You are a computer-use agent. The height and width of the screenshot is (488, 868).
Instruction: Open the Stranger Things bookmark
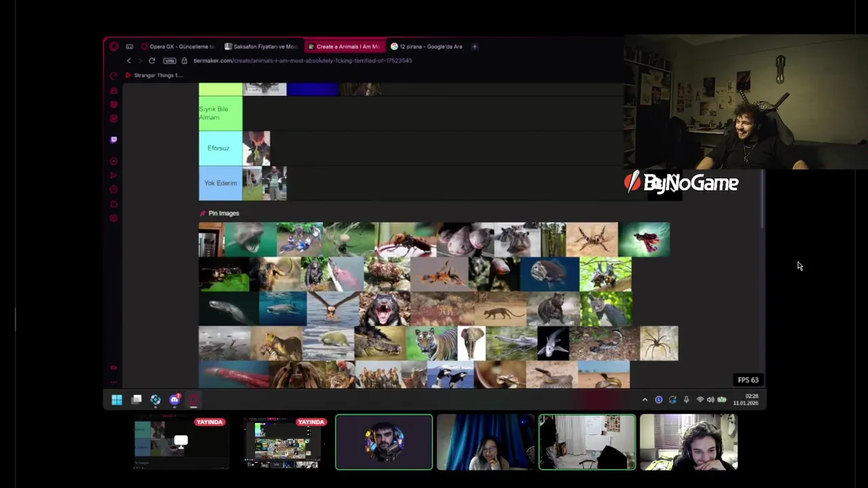(155, 75)
